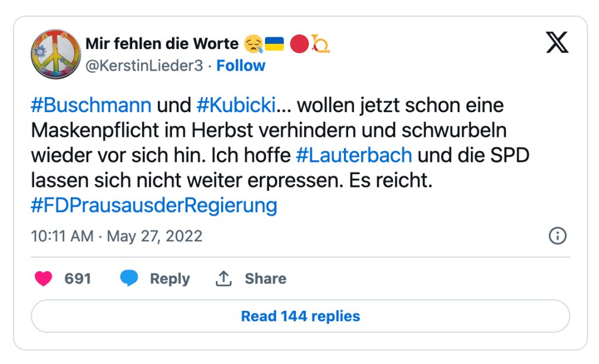This screenshot has height=364, width=599.
Task: Like the tweet with the heart icon
Action: (x=43, y=279)
